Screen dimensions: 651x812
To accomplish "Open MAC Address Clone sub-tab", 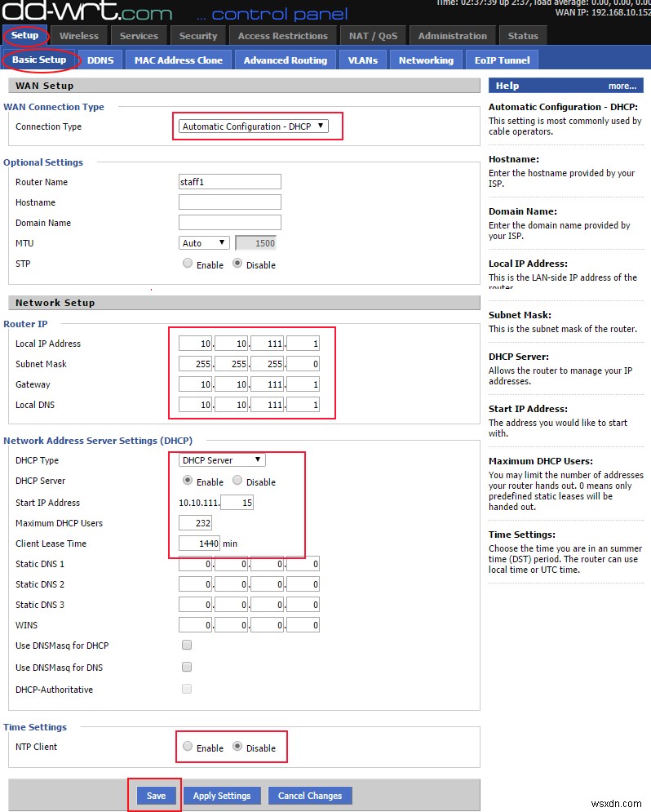I will [x=179, y=60].
